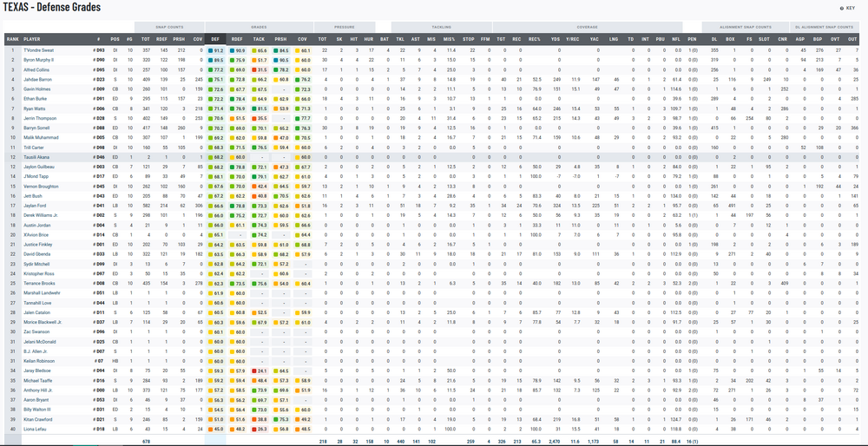
Task: Sort table by DEF grade column
Action: [215, 39]
